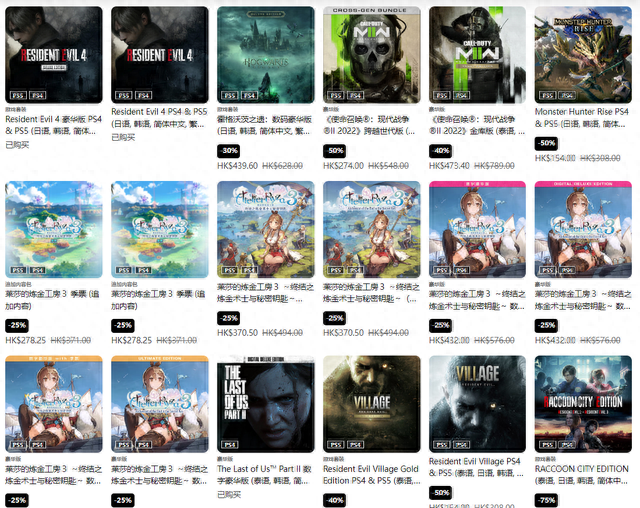640x508 pixels.
Task: Open the 霍格沃茨之遗:数码豪华版 title link
Action: (264, 125)
